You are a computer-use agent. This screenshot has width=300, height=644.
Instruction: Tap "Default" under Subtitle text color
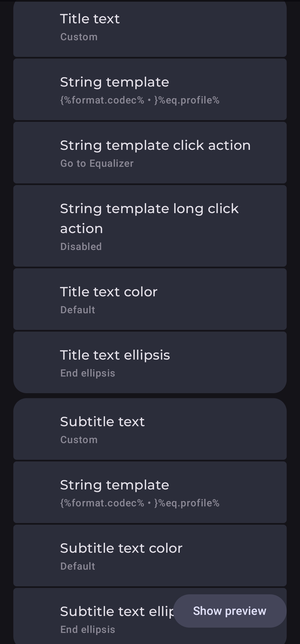tap(78, 566)
